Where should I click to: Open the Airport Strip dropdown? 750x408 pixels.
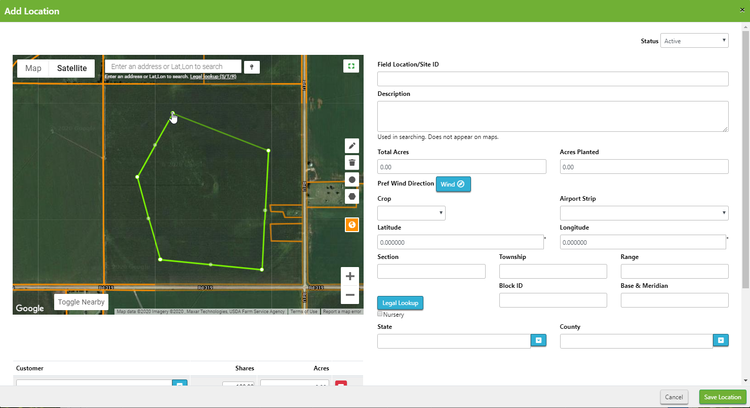coord(644,213)
